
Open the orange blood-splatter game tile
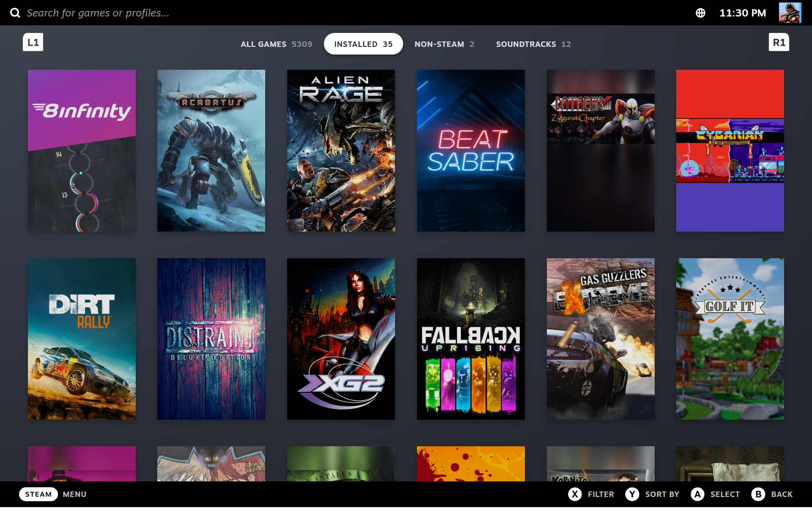pyautogui.click(x=471, y=464)
